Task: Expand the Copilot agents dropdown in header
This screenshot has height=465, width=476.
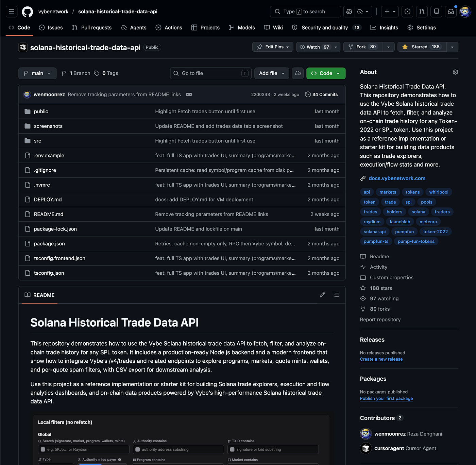Action: pyautogui.click(x=363, y=12)
